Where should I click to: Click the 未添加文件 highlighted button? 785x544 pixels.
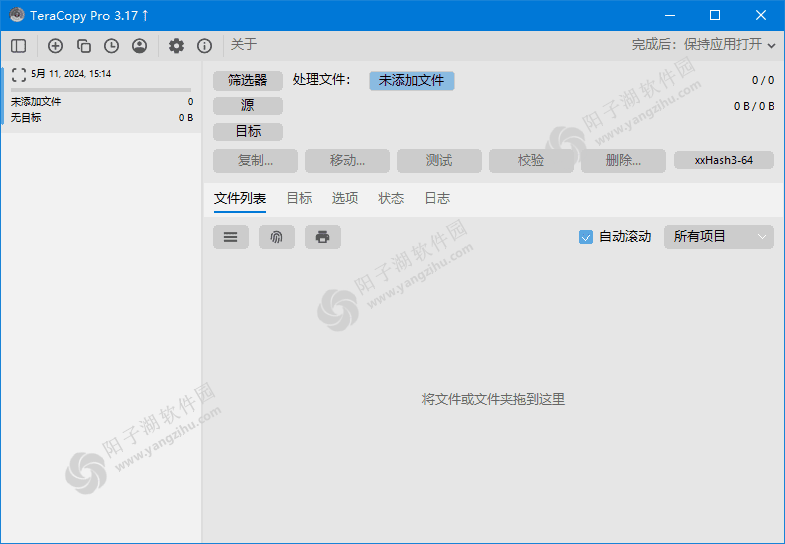(x=412, y=81)
